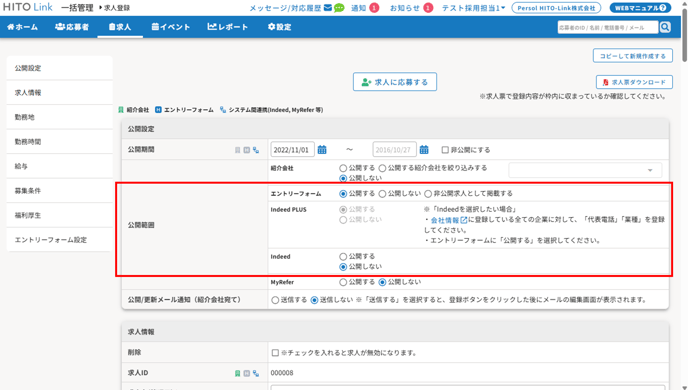Click the 紹介会社 legend icon
Image resolution: width=688 pixels, height=390 pixels.
(x=121, y=110)
